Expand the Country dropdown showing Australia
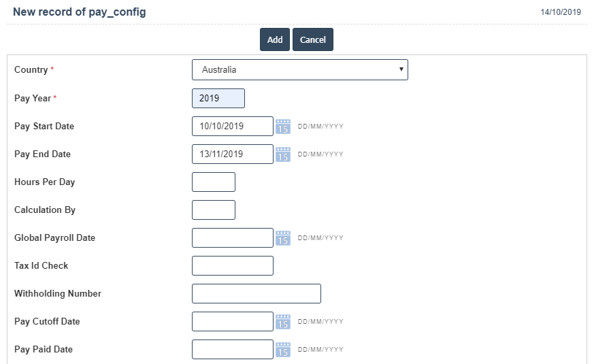 (x=299, y=69)
